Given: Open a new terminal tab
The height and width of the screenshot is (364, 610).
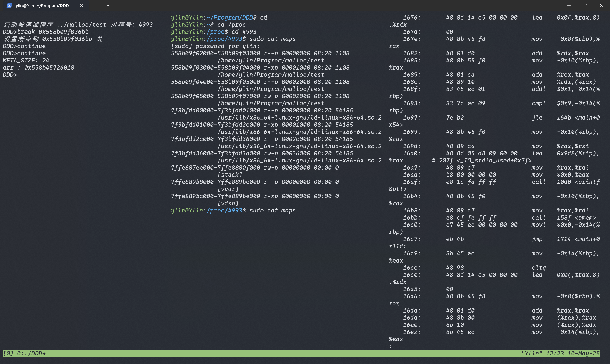Looking at the screenshot, I should pos(97,5).
